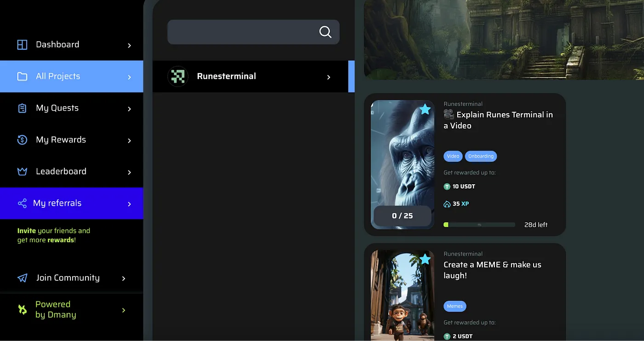Click the My Rewards dollar icon

(x=22, y=140)
